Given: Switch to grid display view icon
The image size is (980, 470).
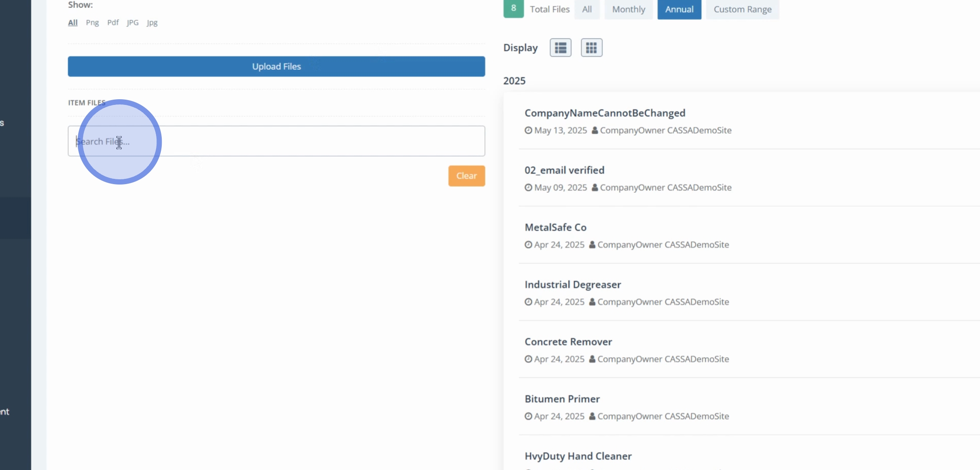Looking at the screenshot, I should click(591, 47).
